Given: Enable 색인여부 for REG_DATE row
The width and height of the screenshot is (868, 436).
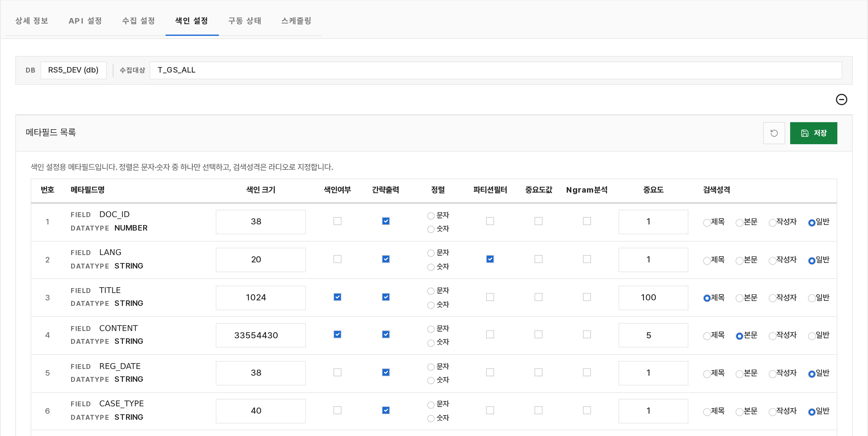Looking at the screenshot, I should click(337, 372).
